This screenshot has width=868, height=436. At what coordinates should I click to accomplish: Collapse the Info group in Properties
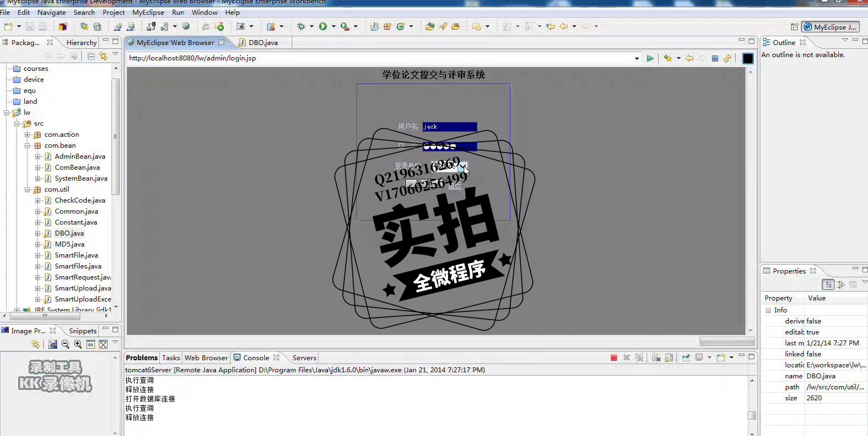[768, 310]
